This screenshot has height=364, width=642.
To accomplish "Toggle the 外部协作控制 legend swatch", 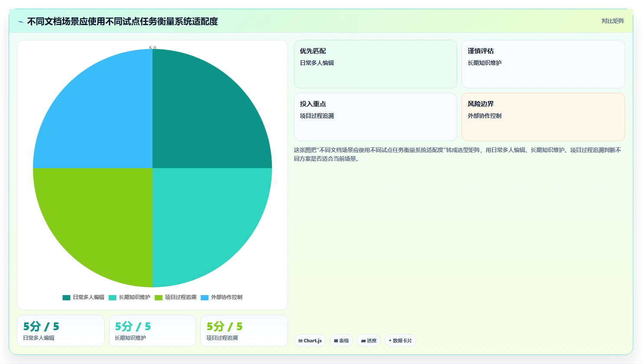I will pos(205,297).
